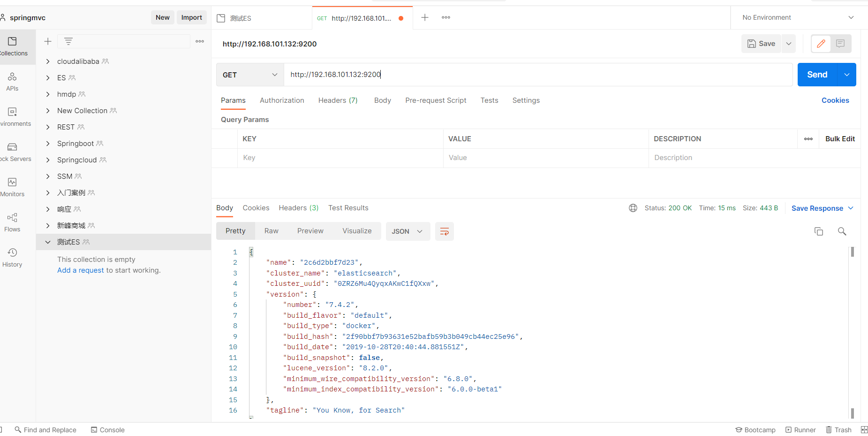Open Query Params table three-dot options
Viewport: 868px width, 436px height.
(808, 139)
